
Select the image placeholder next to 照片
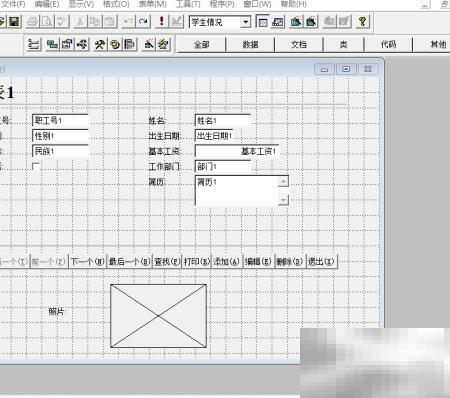click(158, 316)
